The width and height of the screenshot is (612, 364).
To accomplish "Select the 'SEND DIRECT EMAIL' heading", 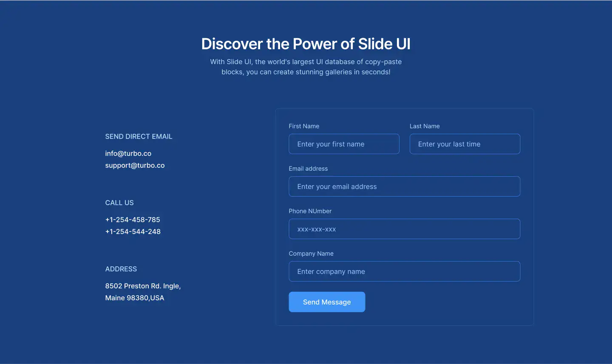I will coord(139,136).
